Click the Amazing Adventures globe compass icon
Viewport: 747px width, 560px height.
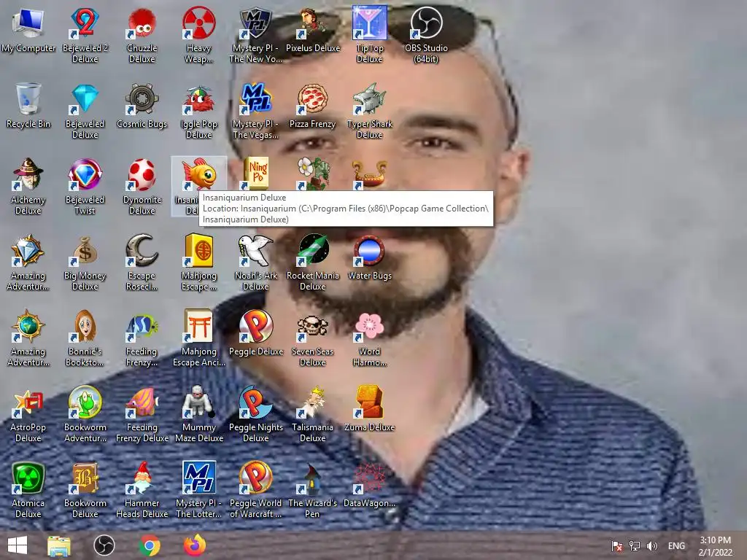[28, 326]
